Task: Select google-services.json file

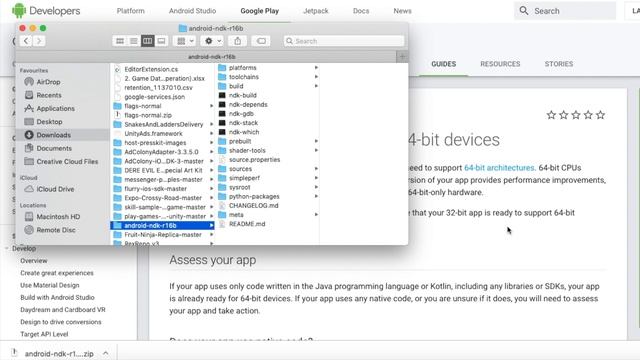Action: [154, 97]
